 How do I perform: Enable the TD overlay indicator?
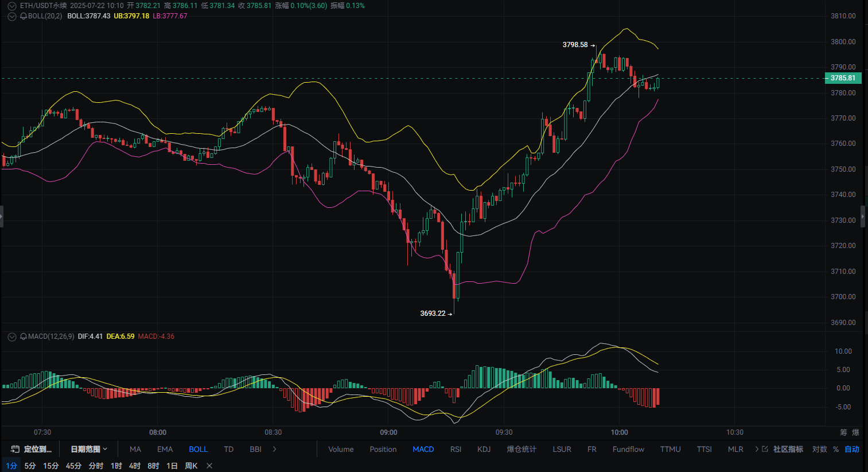tap(229, 449)
